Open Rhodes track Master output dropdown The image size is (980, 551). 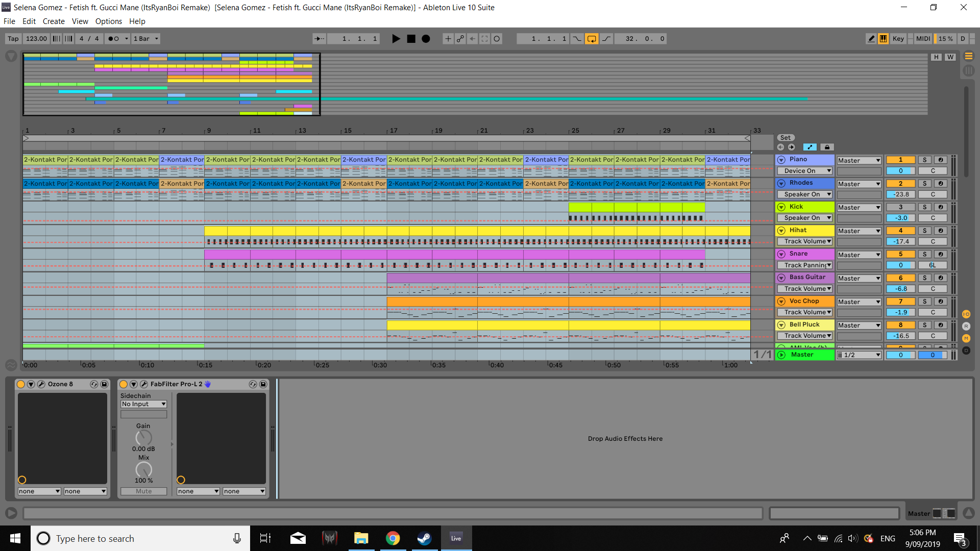pos(859,184)
